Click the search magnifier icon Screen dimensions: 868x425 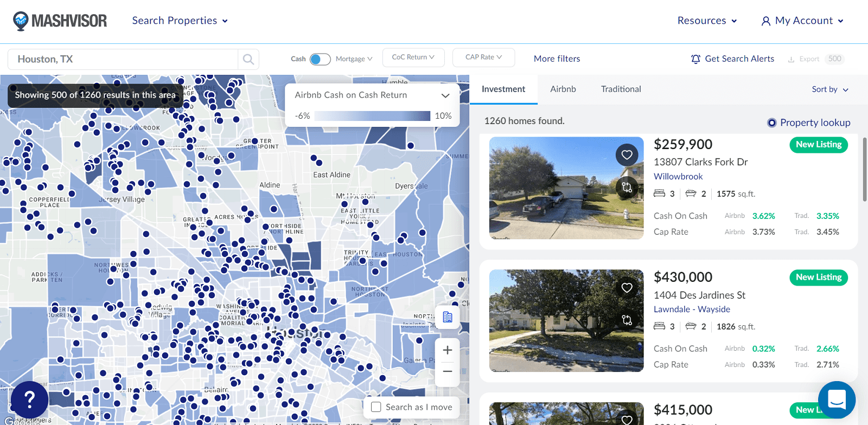tap(248, 59)
